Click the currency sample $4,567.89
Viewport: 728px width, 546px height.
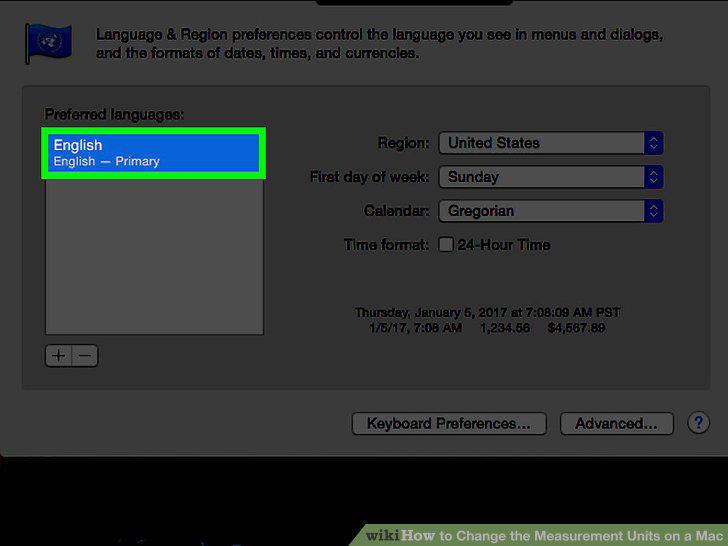[576, 328]
